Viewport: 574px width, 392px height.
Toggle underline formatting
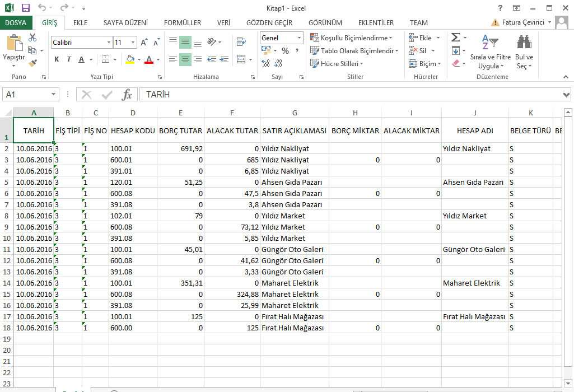point(81,59)
